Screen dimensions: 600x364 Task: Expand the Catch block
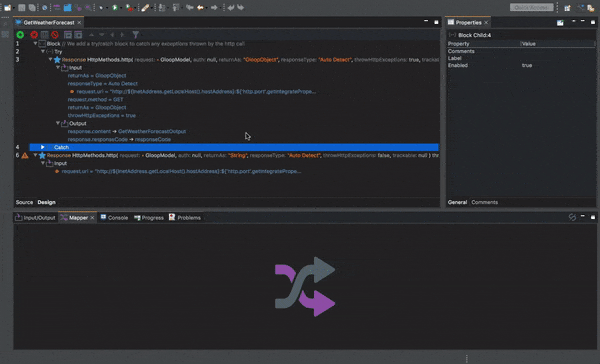pos(42,147)
